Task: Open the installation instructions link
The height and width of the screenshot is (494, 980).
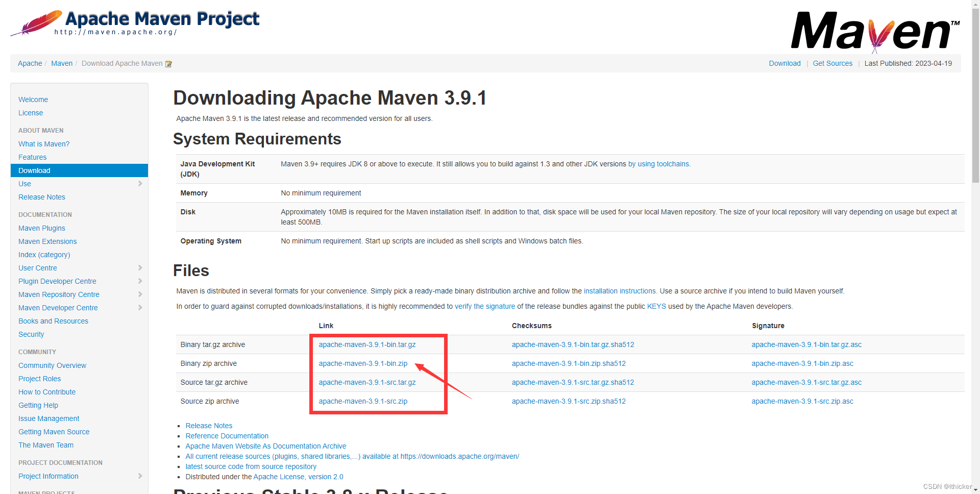Action: pyautogui.click(x=620, y=291)
